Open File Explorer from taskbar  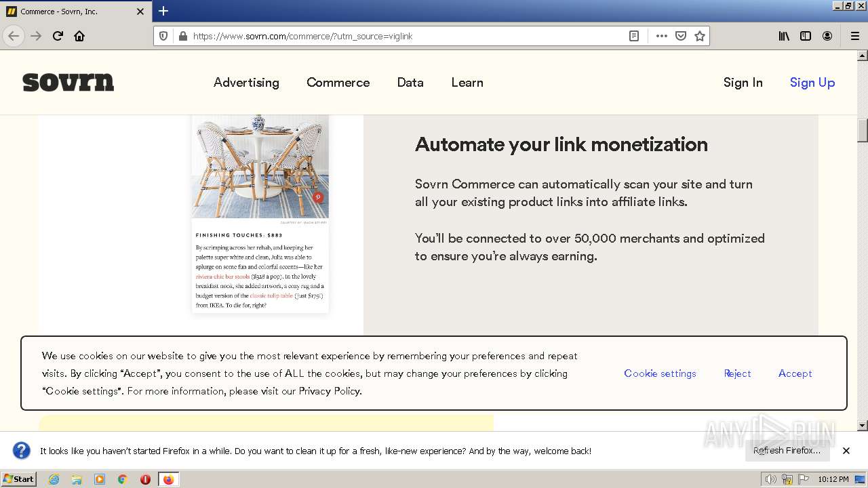tap(77, 479)
